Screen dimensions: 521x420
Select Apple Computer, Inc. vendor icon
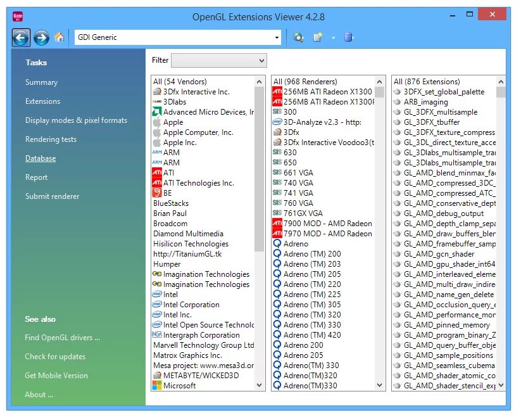click(x=157, y=132)
